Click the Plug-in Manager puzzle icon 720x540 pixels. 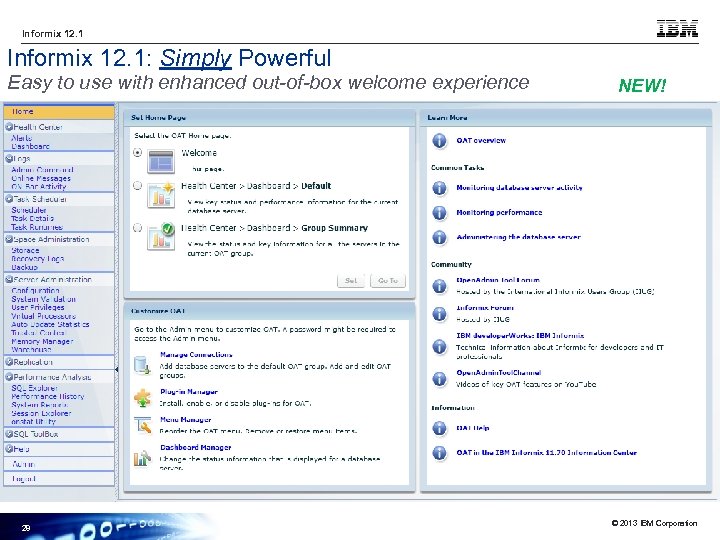[142, 398]
